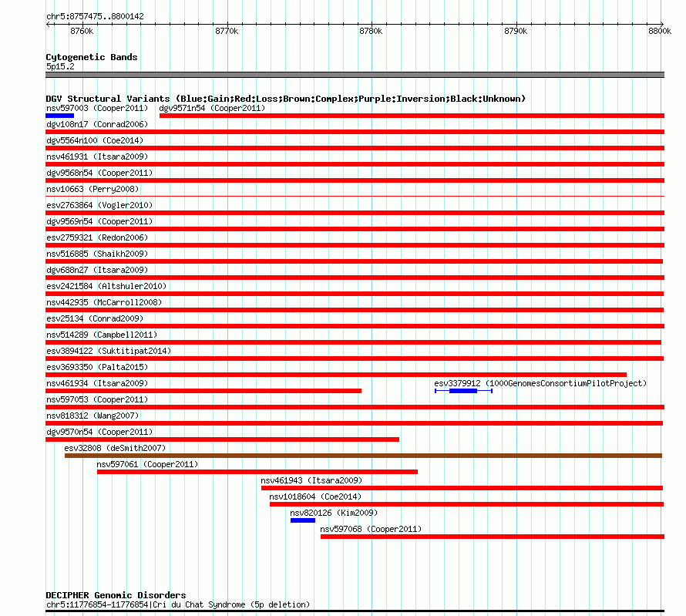Click the brown esv32808 complex variant bar
686x616 pixels.
coord(363,456)
